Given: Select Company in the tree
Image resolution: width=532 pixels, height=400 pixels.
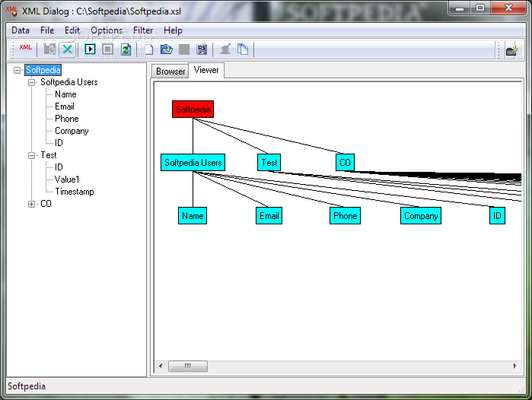Looking at the screenshot, I should [x=72, y=132].
